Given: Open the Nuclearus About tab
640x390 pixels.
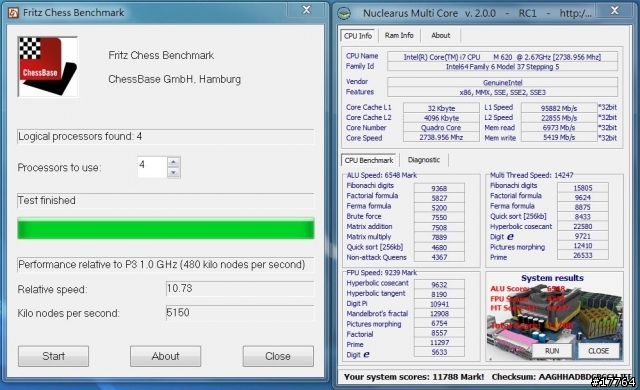Looking at the screenshot, I should [441, 35].
